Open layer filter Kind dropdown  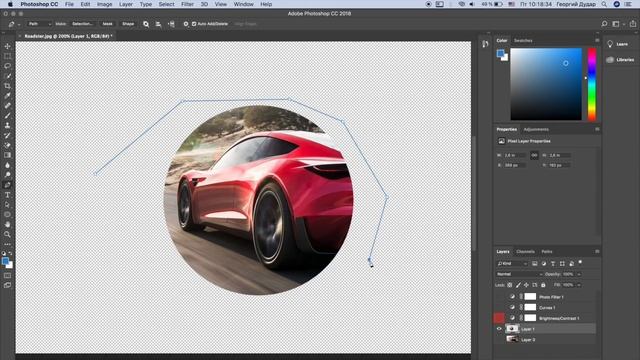tap(512, 264)
